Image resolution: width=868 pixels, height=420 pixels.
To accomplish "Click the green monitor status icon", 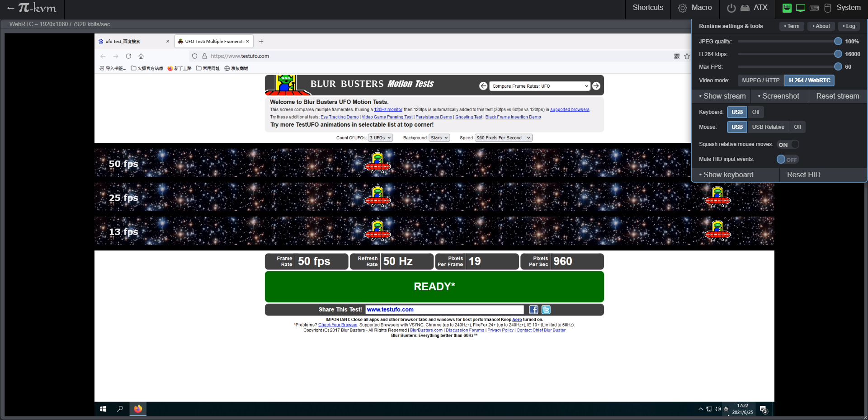I will coord(801,8).
